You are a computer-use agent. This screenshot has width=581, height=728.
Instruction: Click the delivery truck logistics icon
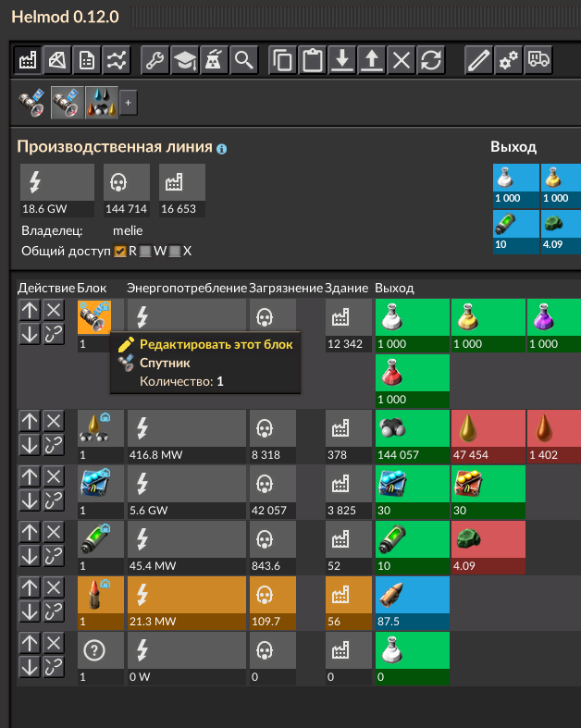tap(538, 60)
